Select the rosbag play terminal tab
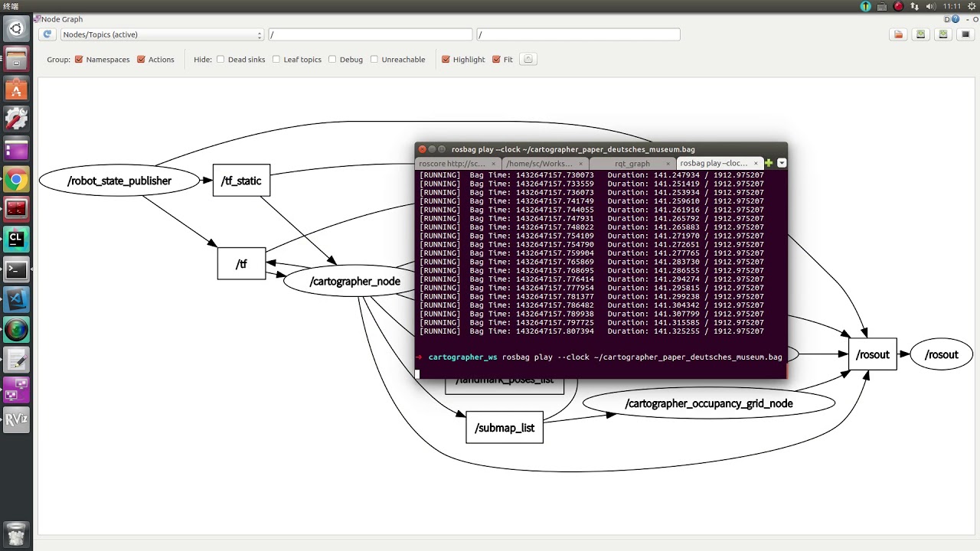 (720, 163)
